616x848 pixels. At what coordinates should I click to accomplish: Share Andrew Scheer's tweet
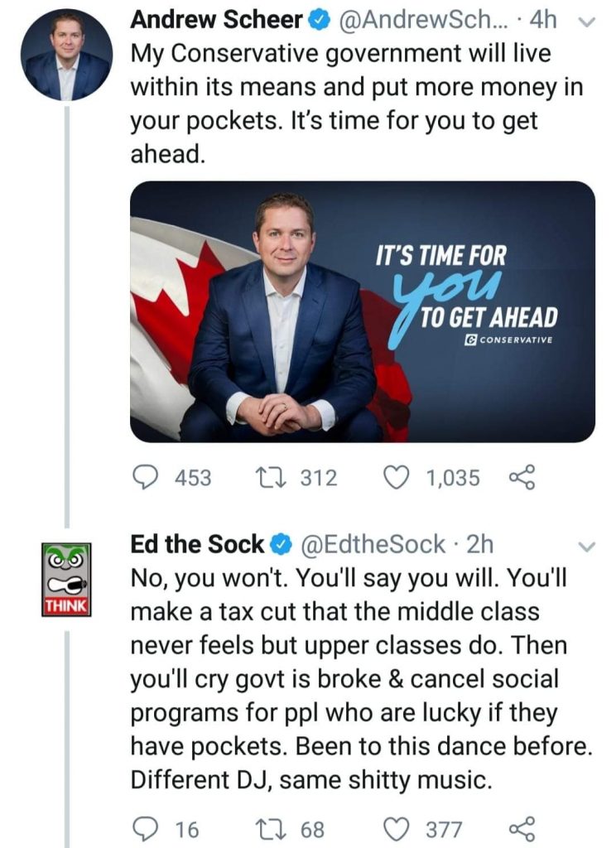coord(522,478)
